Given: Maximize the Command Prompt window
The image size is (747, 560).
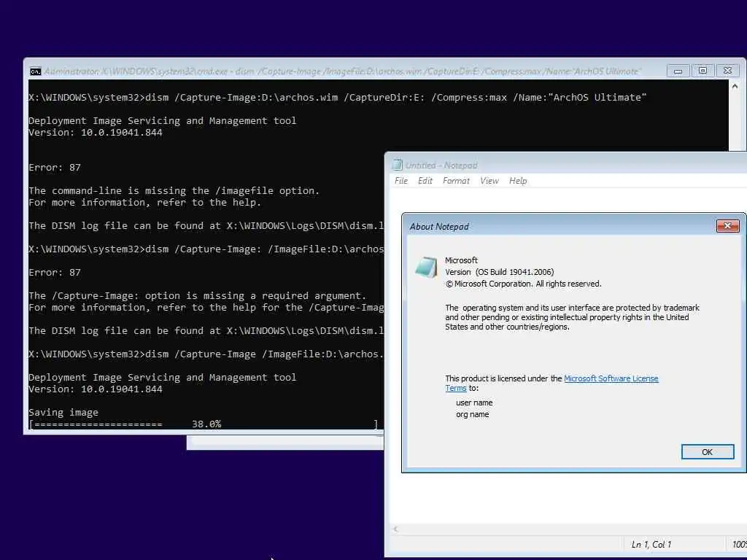Looking at the screenshot, I should tap(703, 71).
